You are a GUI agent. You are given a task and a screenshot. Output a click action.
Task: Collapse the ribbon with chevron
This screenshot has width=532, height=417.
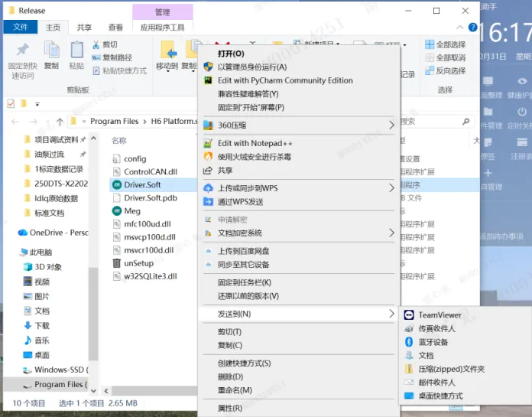(459, 28)
